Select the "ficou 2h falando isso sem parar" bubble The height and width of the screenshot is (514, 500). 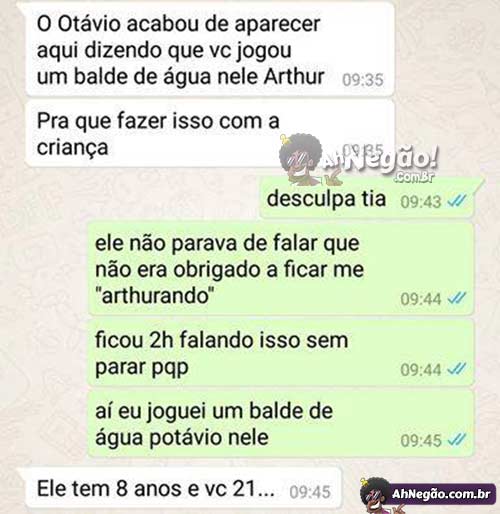pyautogui.click(x=281, y=353)
